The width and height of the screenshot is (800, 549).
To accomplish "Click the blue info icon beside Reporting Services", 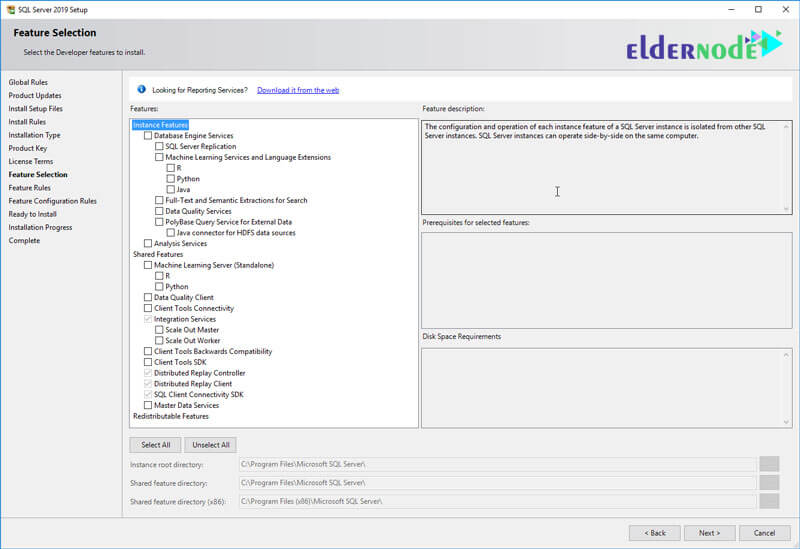I will point(141,89).
